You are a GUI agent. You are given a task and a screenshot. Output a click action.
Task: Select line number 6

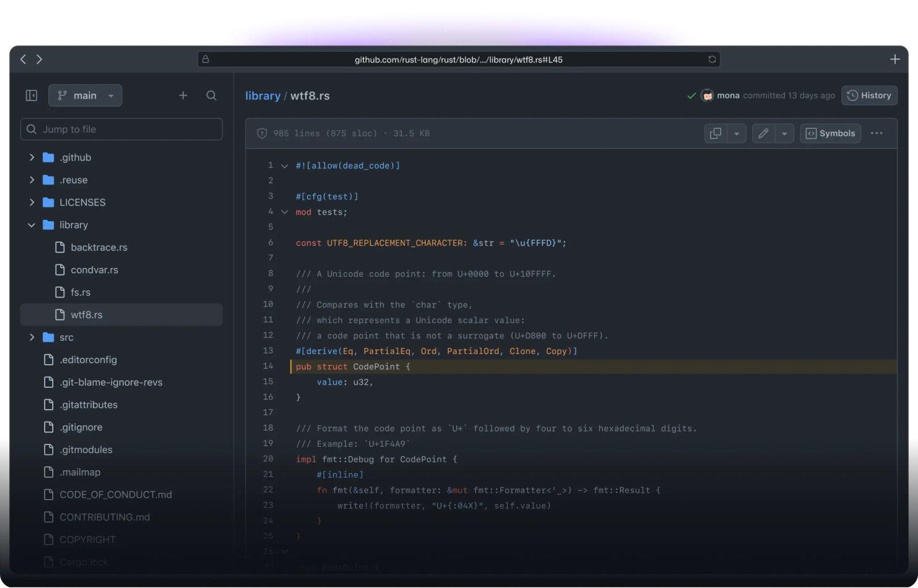[271, 243]
